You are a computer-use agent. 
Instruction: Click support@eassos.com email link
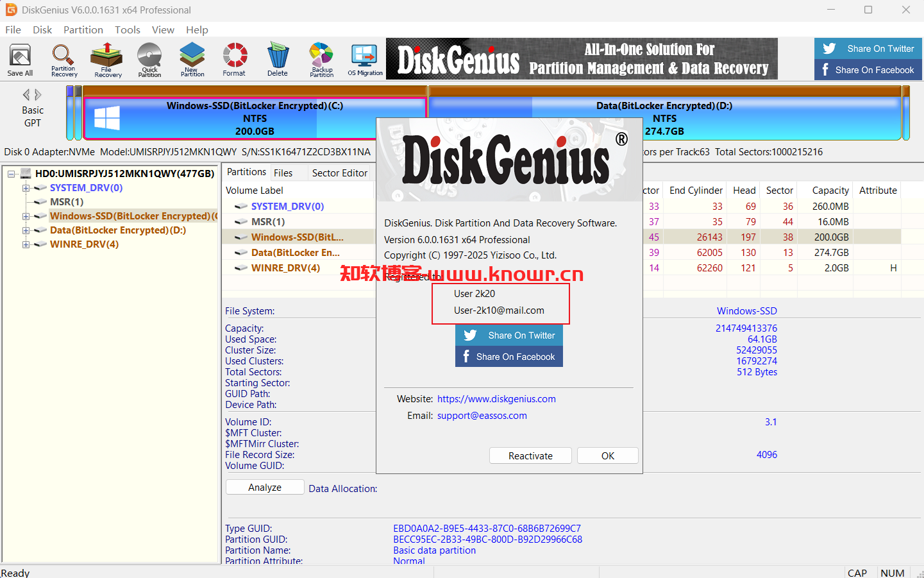pyautogui.click(x=482, y=416)
